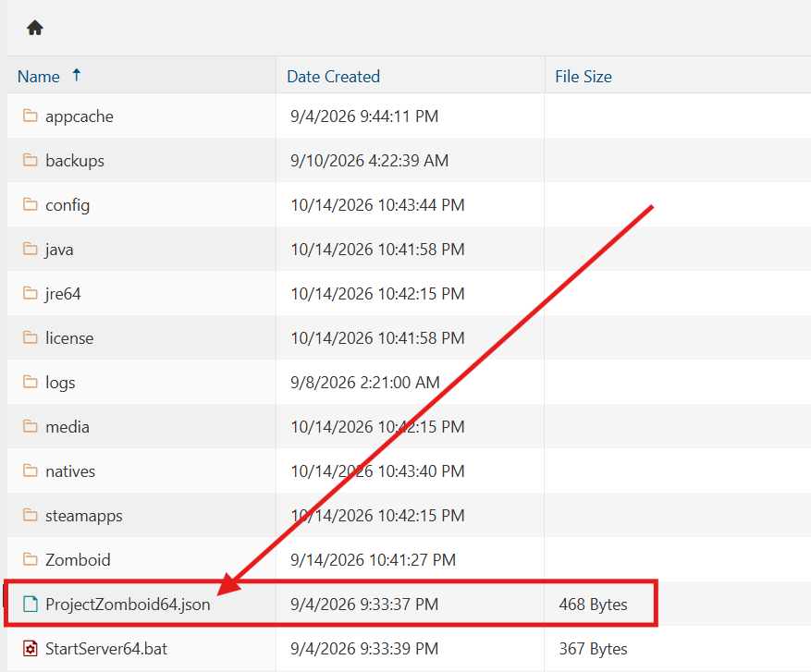Open the license folder
The image size is (811, 672).
click(69, 338)
